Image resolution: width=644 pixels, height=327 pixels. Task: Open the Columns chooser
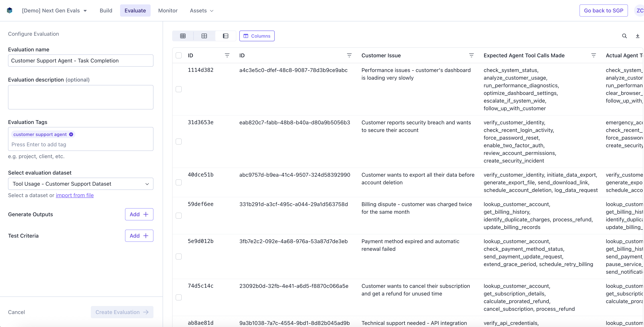[257, 36]
